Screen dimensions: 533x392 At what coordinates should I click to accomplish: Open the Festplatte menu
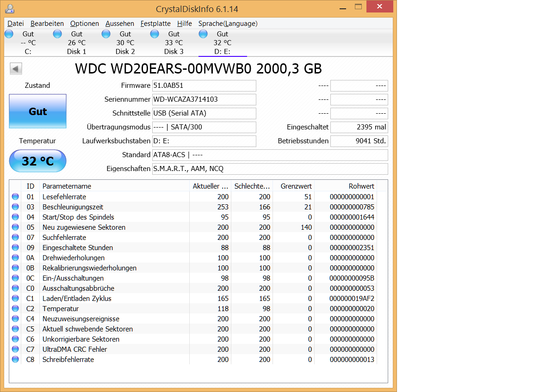coord(155,24)
